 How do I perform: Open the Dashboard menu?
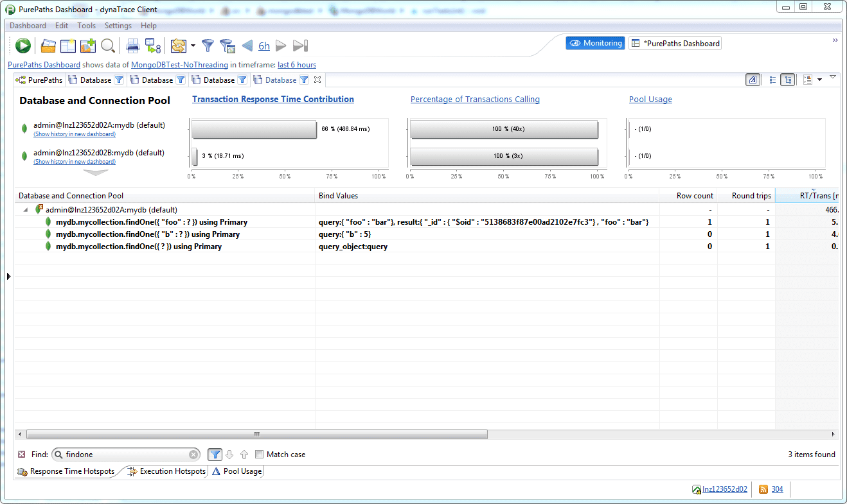pyautogui.click(x=28, y=26)
